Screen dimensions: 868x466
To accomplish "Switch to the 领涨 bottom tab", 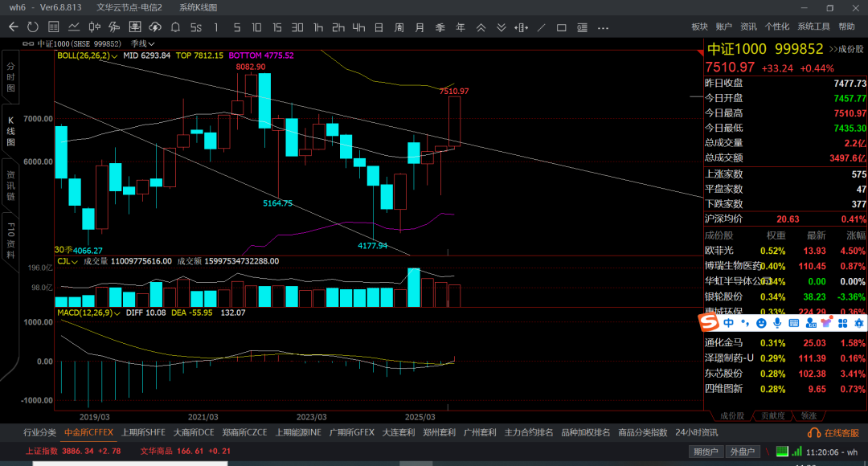I will (809, 415).
